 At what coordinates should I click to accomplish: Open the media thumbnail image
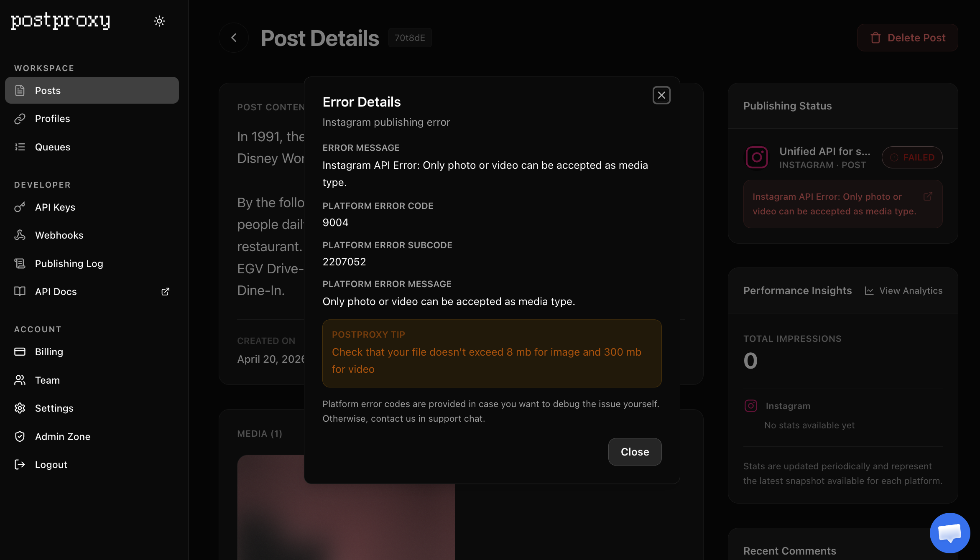click(346, 507)
